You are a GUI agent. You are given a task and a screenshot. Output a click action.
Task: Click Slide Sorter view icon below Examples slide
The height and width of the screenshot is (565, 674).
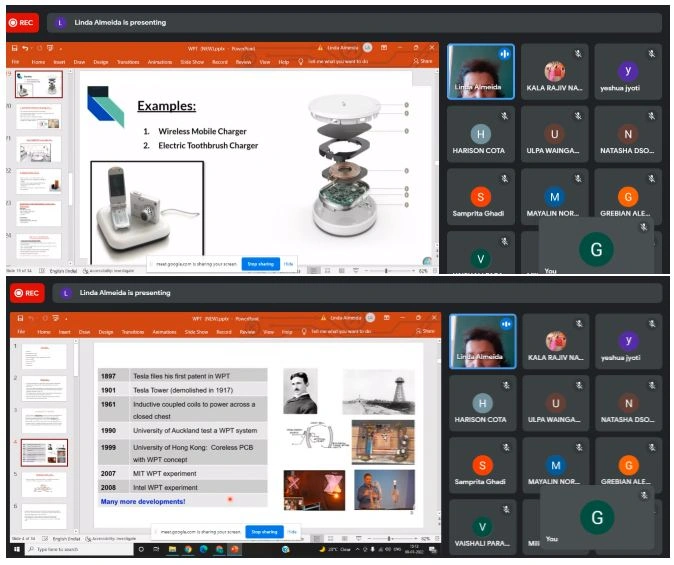pyautogui.click(x=327, y=270)
